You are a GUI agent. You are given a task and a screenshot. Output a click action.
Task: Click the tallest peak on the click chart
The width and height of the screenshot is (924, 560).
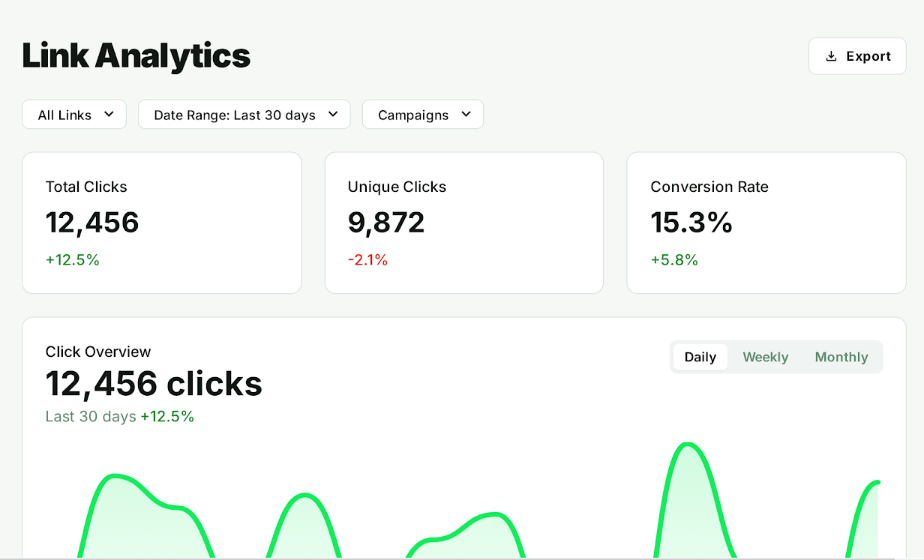point(686,445)
